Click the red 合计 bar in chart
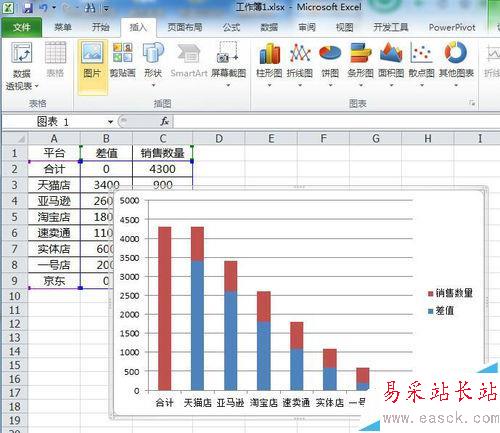Screen dimensions: 500x433 (x=165, y=308)
